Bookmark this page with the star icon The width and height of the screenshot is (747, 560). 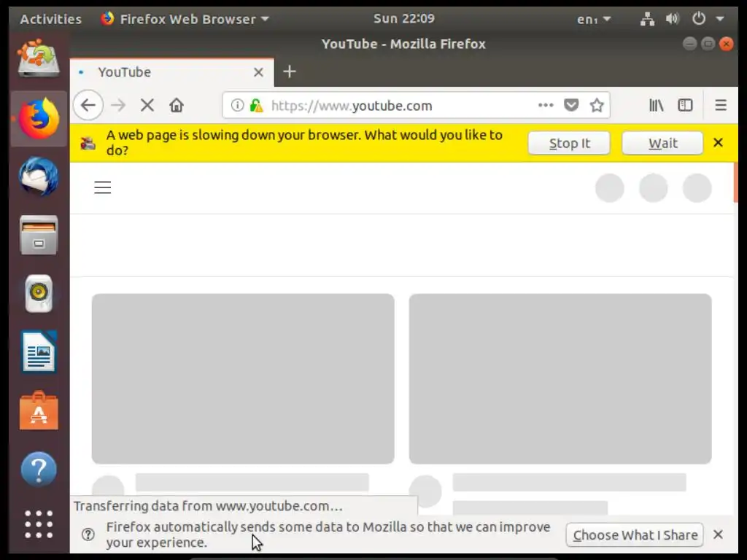coord(597,105)
